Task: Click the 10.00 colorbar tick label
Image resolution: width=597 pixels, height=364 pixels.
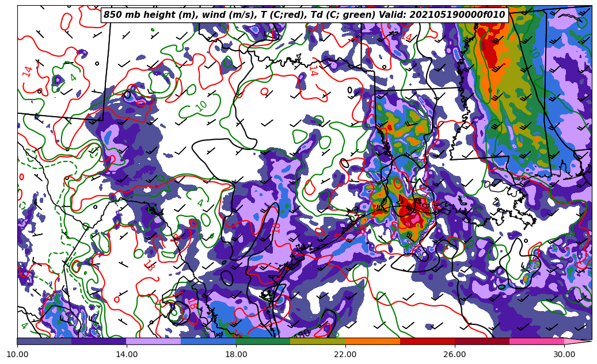Action: click(17, 354)
